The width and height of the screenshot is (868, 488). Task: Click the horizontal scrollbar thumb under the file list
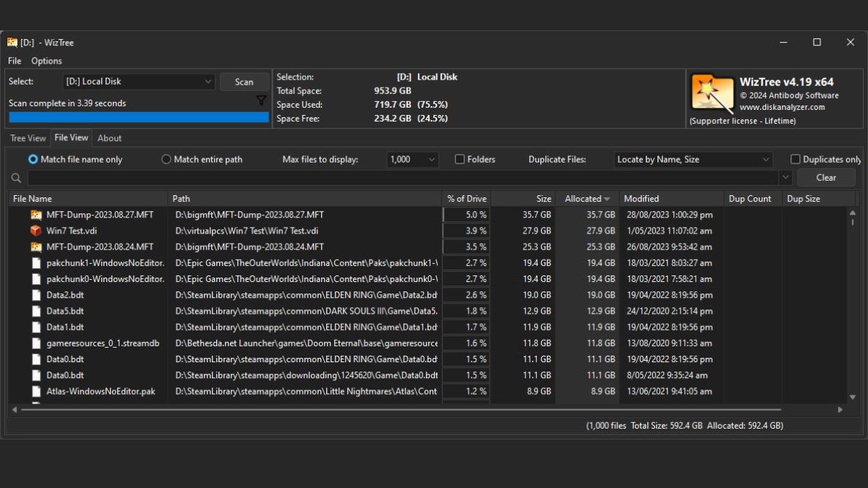(401, 410)
